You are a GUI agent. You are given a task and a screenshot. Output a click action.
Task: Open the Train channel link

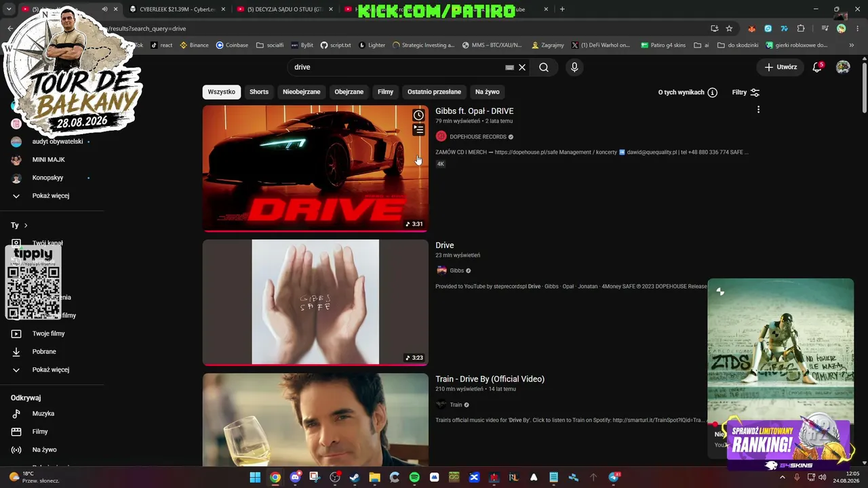click(456, 405)
